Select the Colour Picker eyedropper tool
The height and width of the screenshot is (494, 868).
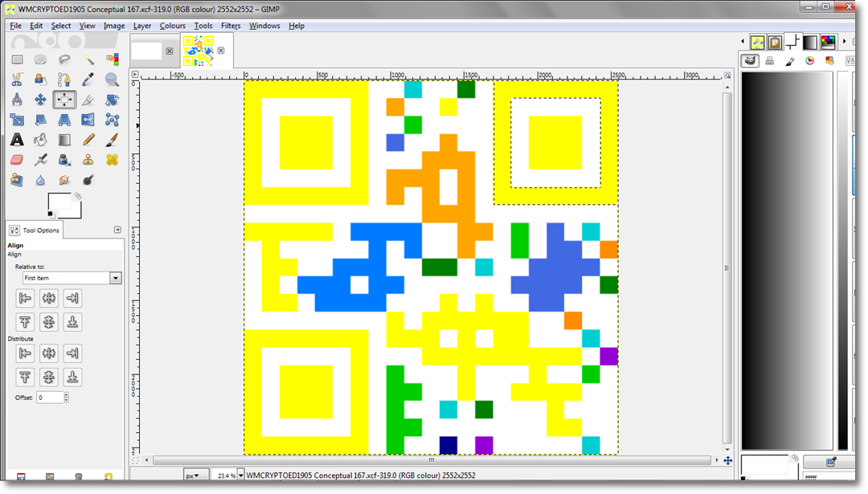[x=88, y=80]
